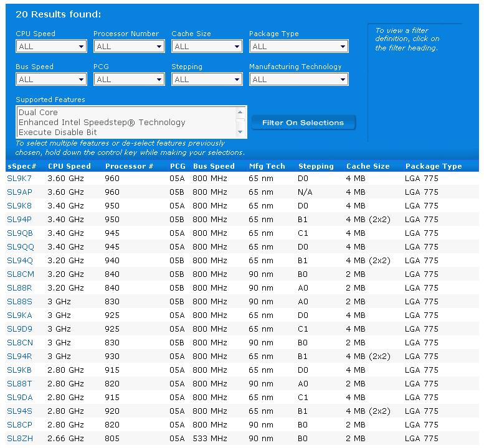Screen dimensions: 484x448
Task: Open sSpec link SL94S
Action: (x=19, y=411)
